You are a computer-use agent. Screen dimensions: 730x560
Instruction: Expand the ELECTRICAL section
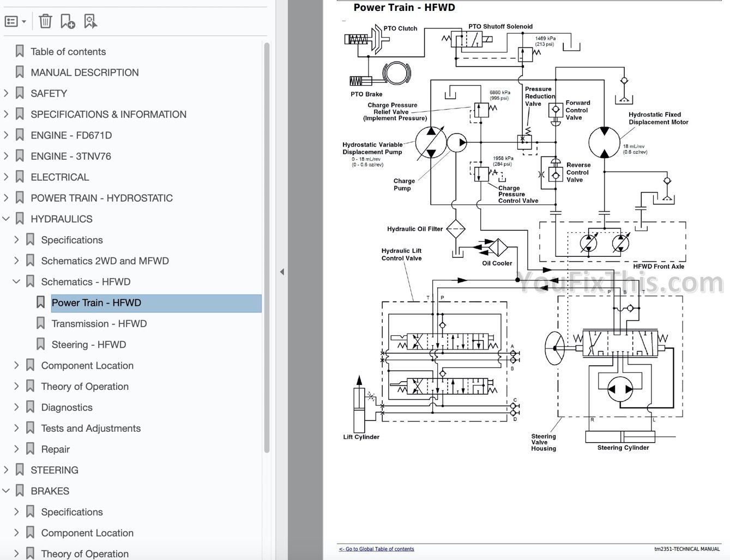click(6, 177)
